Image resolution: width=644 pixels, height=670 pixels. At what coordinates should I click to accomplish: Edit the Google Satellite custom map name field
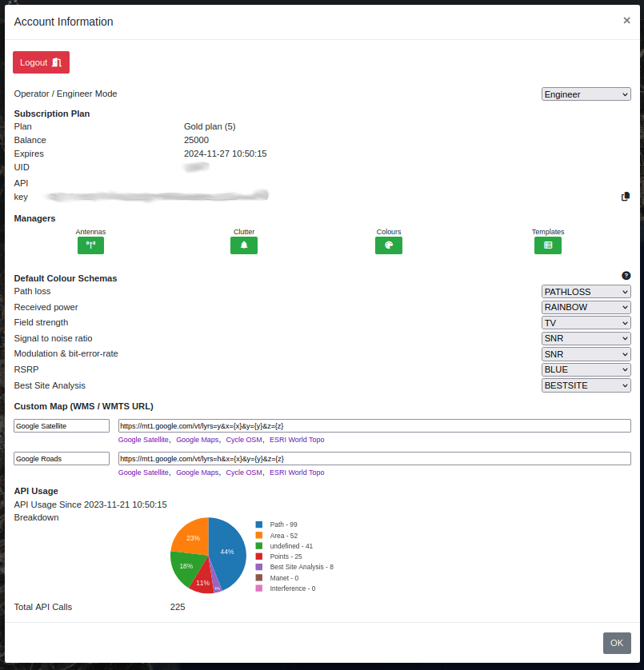[61, 425]
